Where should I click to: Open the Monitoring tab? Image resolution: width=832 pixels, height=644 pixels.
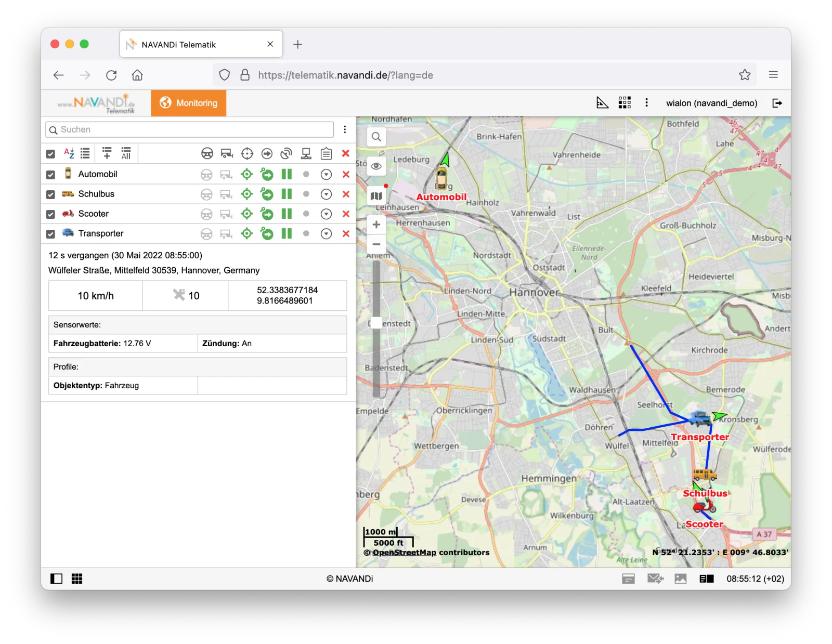point(189,103)
